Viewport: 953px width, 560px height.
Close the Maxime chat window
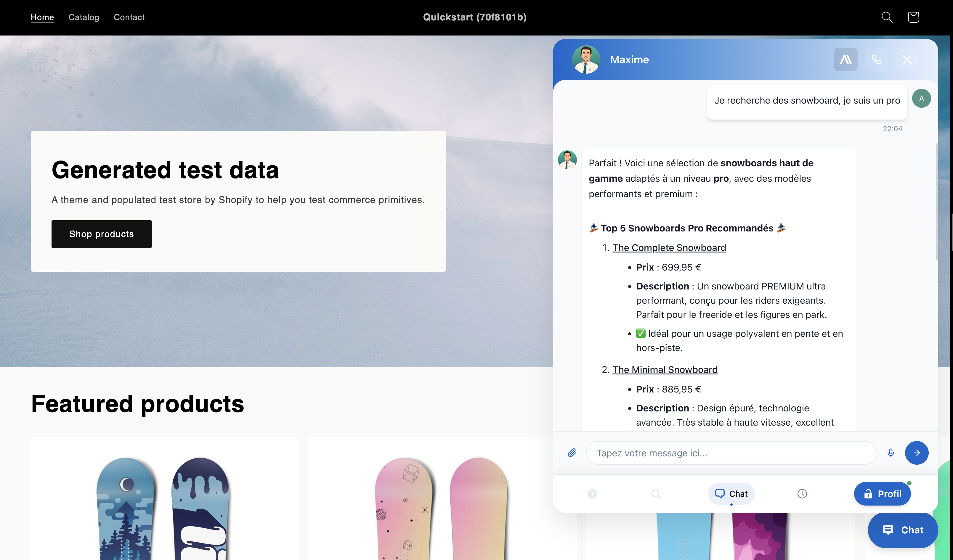[907, 59]
